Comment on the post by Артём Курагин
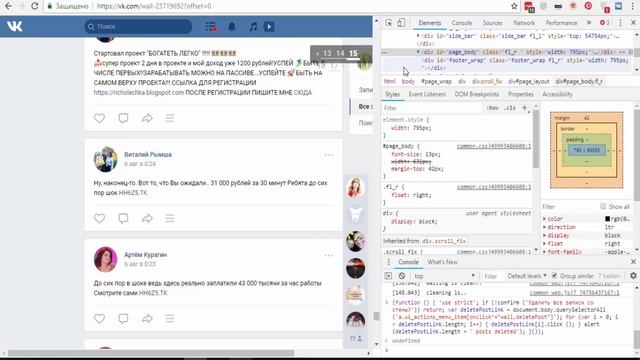The image size is (640, 360). 123,318
